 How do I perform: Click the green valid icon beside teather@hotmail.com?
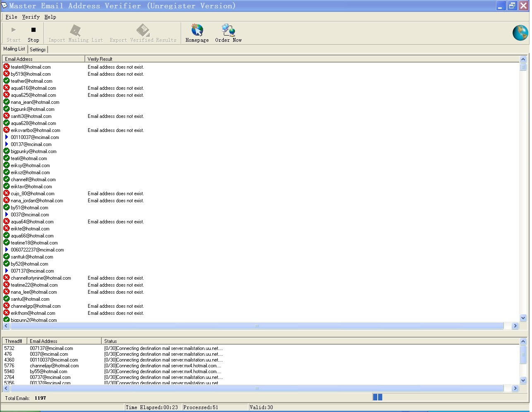tap(6, 81)
